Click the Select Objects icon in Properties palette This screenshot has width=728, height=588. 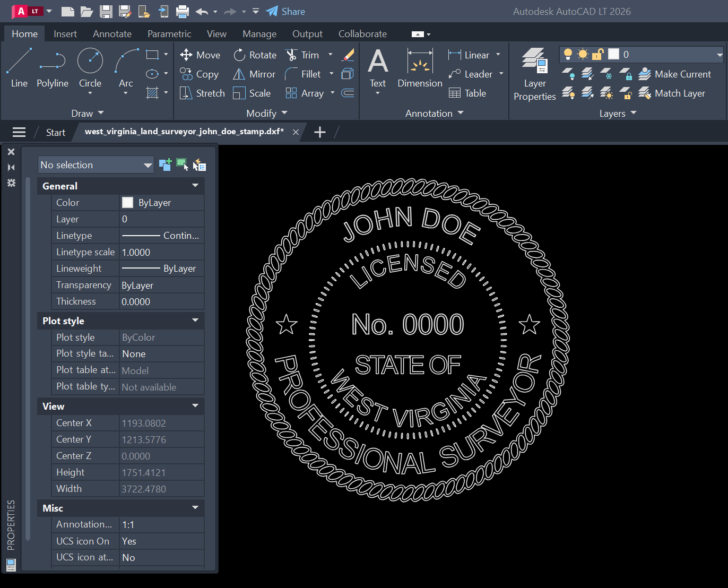tap(182, 165)
